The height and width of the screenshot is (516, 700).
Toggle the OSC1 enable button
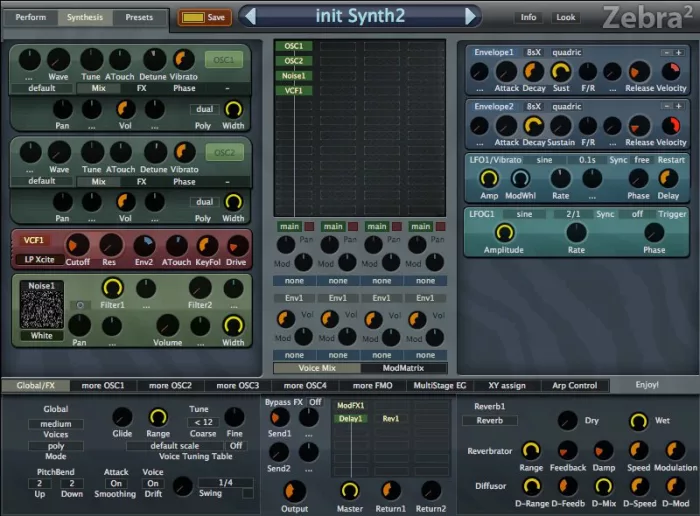(225, 60)
